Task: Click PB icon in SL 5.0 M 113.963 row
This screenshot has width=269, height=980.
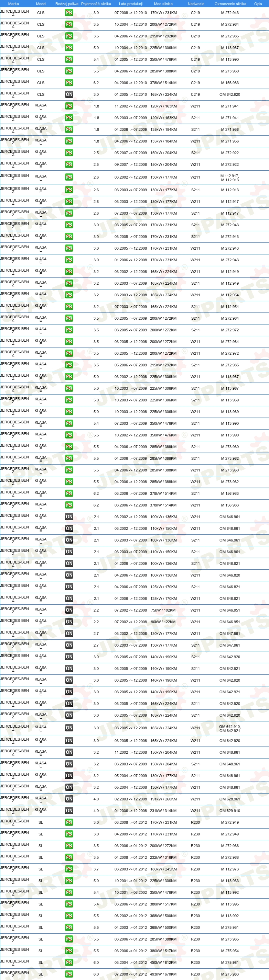Action: 69,880
